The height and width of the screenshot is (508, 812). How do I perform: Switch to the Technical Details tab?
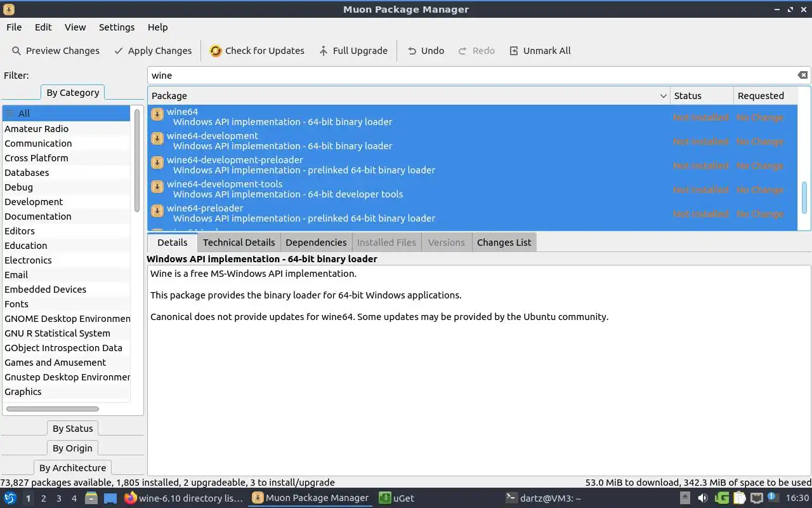click(x=239, y=243)
